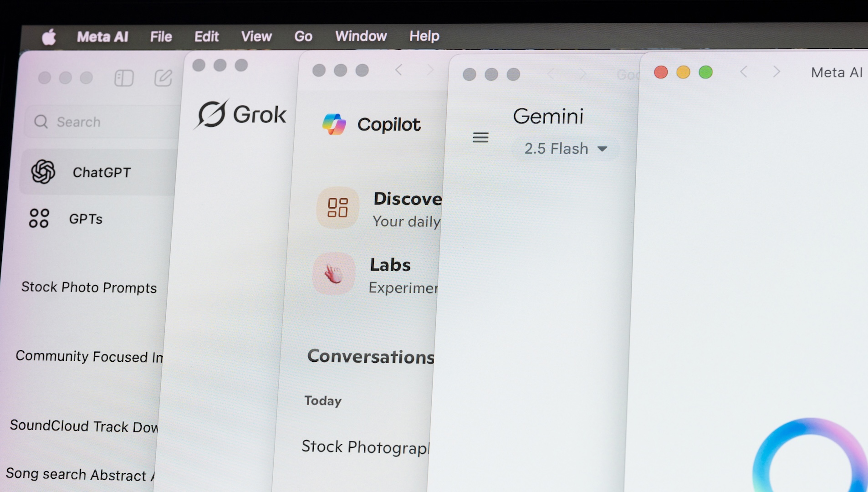
Task: Open the Gemini hamburger menu
Action: pos(480,137)
